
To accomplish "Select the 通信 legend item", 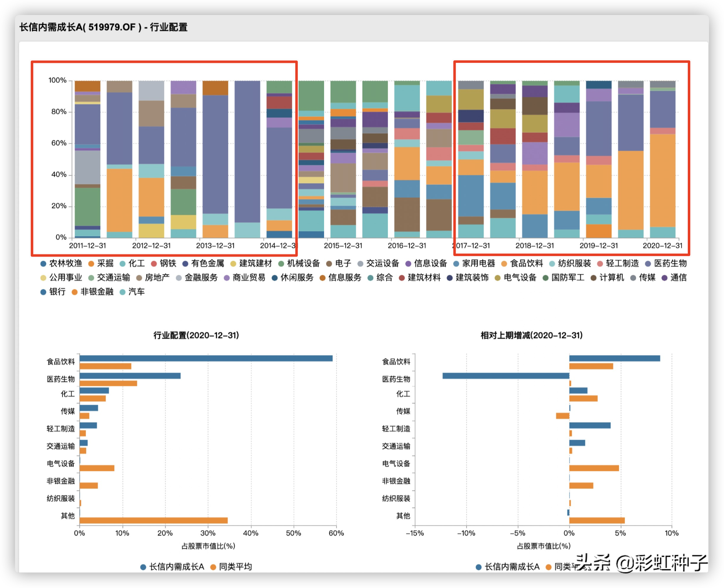I will pyautogui.click(x=674, y=277).
